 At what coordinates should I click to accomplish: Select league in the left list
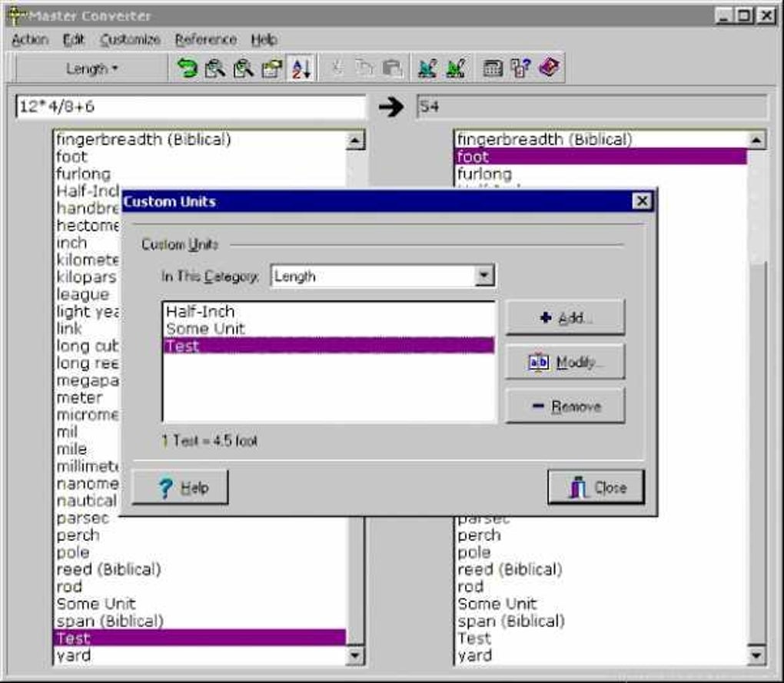pos(88,294)
